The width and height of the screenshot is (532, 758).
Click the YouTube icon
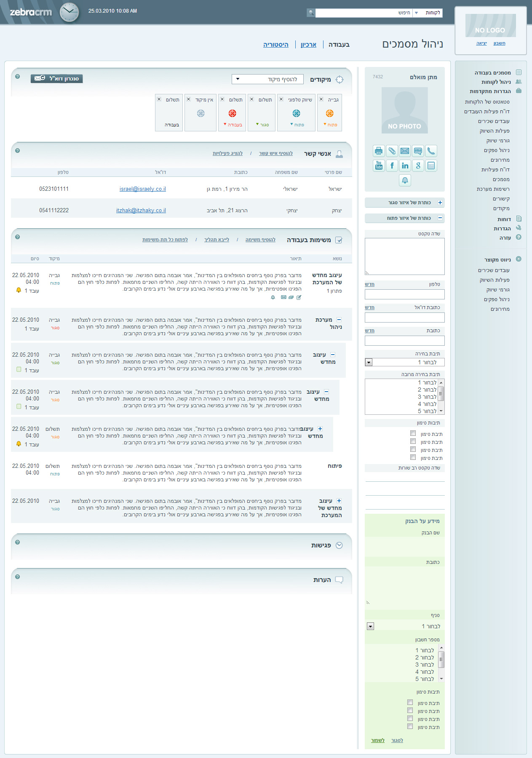pos(379,165)
